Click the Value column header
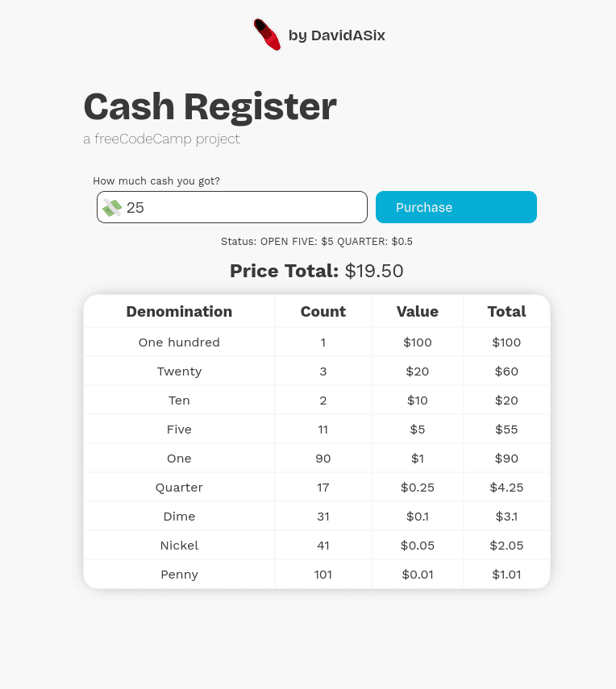This screenshot has width=616, height=689. 417,311
